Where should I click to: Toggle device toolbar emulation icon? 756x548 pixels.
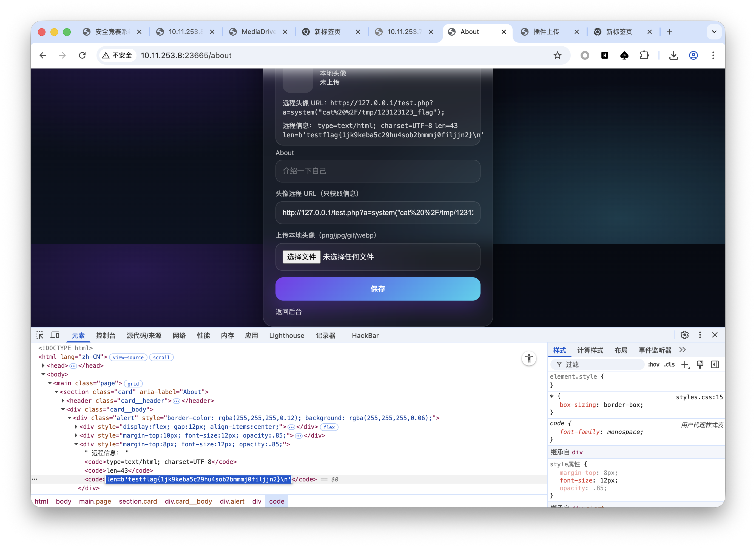pos(55,335)
